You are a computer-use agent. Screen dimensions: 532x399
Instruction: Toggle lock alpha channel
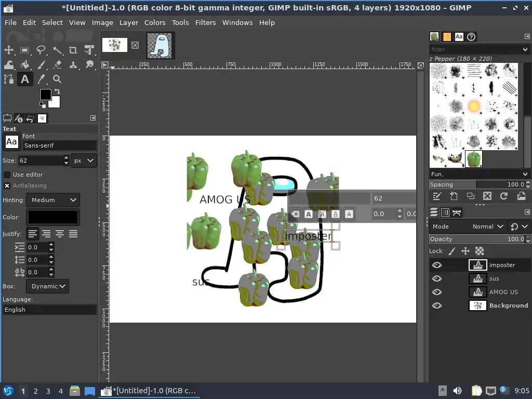[x=480, y=251]
